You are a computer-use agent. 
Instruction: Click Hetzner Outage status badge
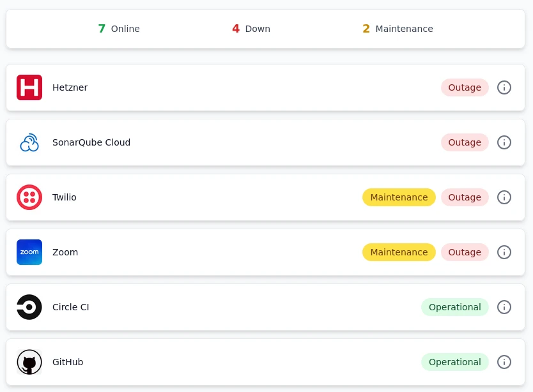465,87
